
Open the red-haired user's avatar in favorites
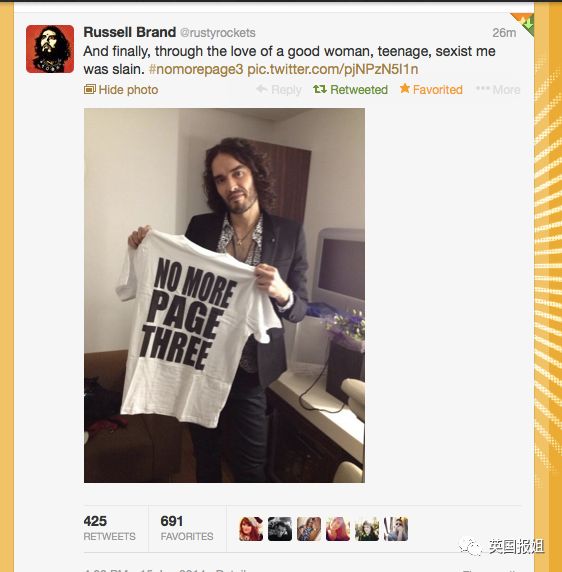coord(251,529)
